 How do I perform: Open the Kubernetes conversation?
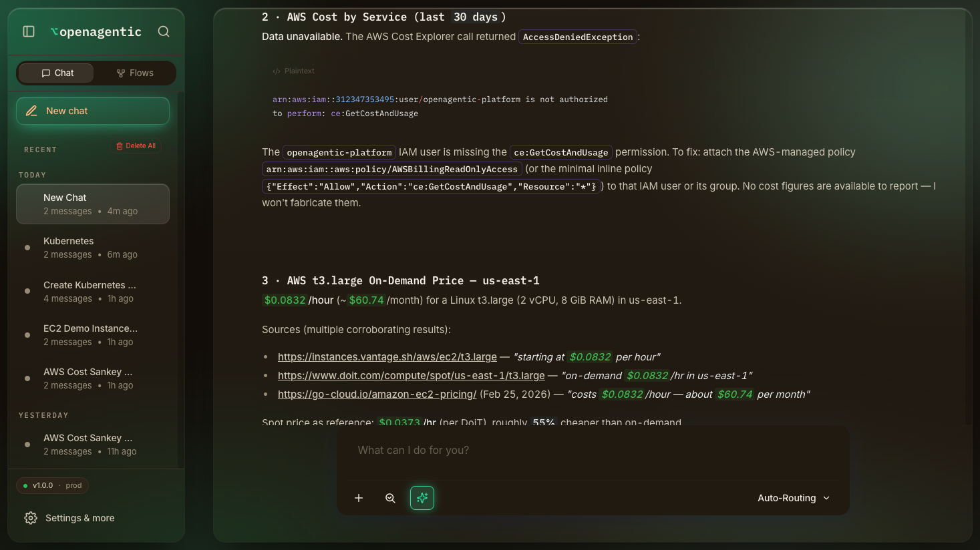[93, 248]
